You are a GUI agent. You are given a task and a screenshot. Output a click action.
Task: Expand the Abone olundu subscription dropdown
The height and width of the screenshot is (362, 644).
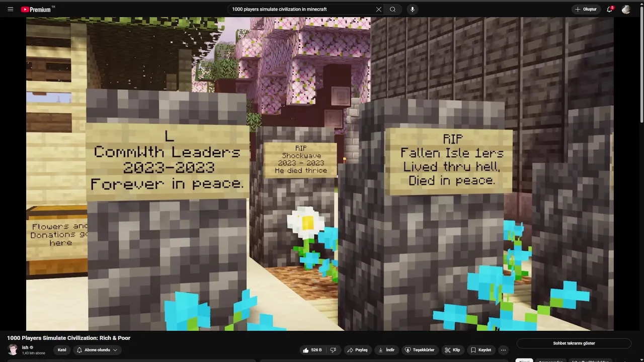point(97,350)
